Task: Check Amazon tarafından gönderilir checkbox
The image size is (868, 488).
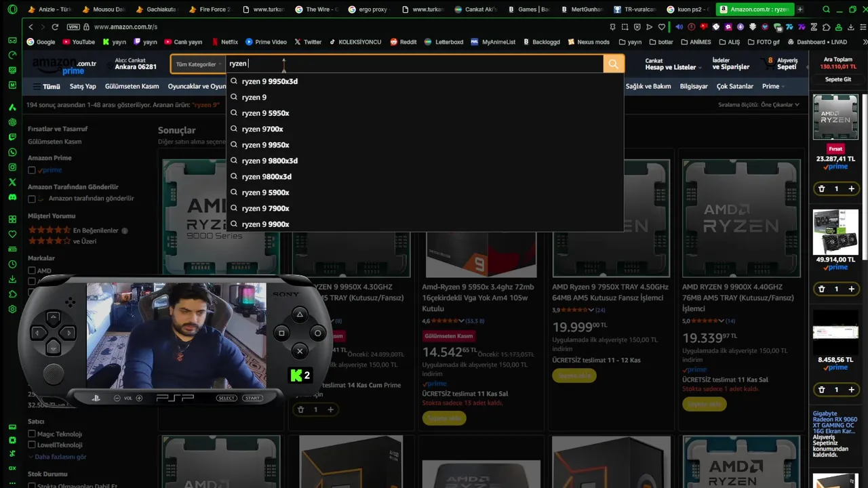Action: click(x=32, y=199)
